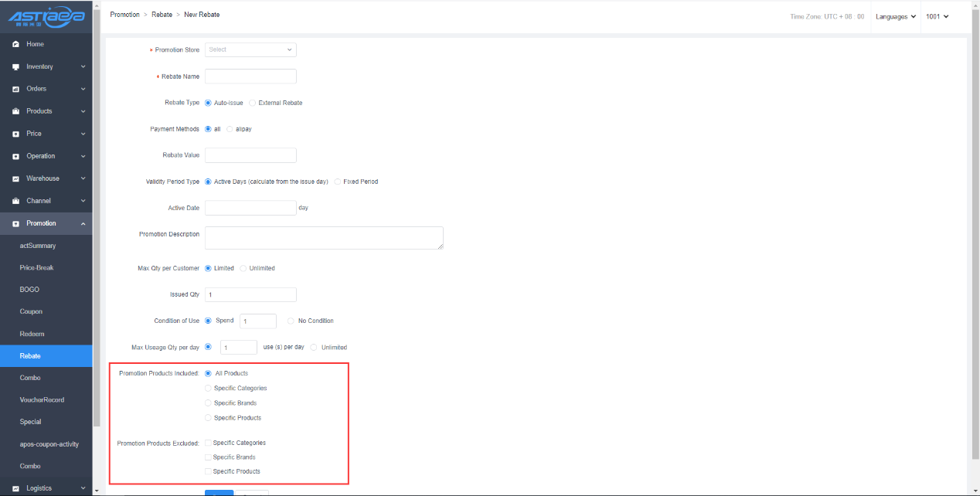
Task: Click the Warehouse icon in sidebar
Action: (15, 178)
